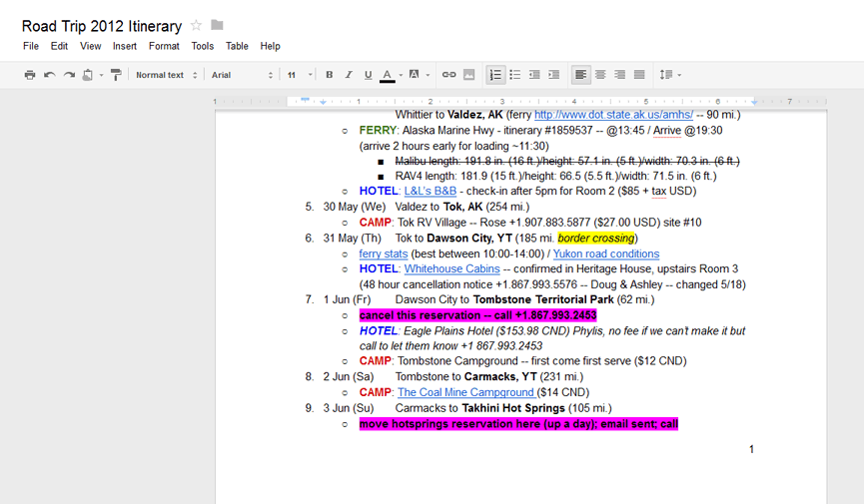This screenshot has height=504, width=864.
Task: Print the document with the printer icon
Action: coord(30,75)
